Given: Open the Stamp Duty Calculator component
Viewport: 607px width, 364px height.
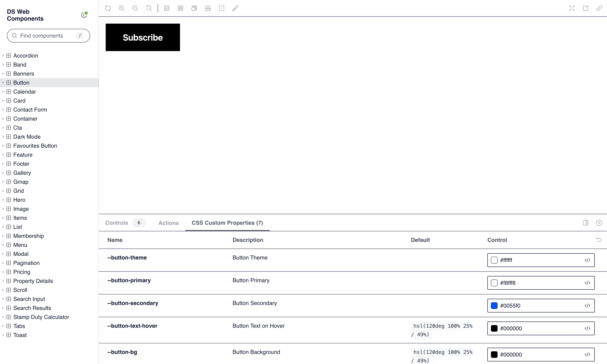Looking at the screenshot, I should (41, 317).
